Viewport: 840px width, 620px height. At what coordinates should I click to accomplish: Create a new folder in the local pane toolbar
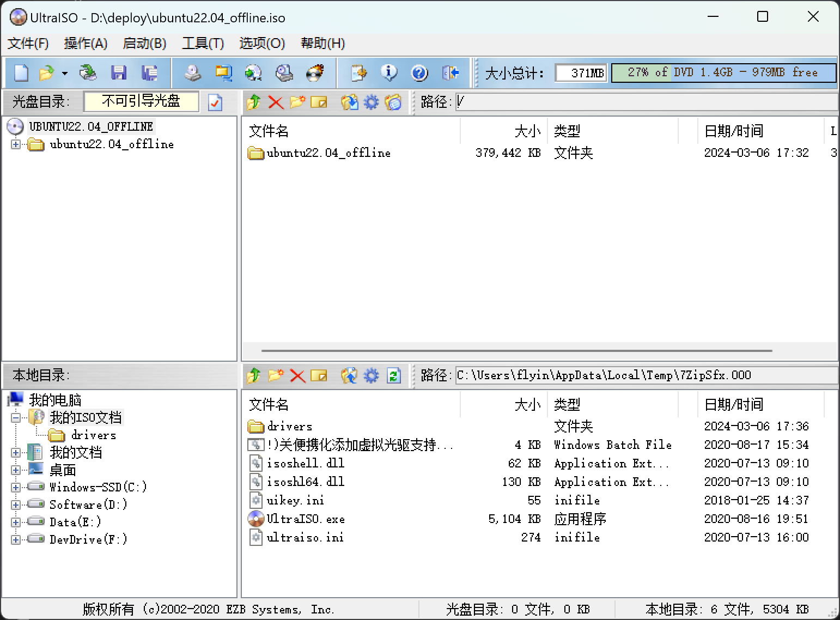pyautogui.click(x=276, y=375)
